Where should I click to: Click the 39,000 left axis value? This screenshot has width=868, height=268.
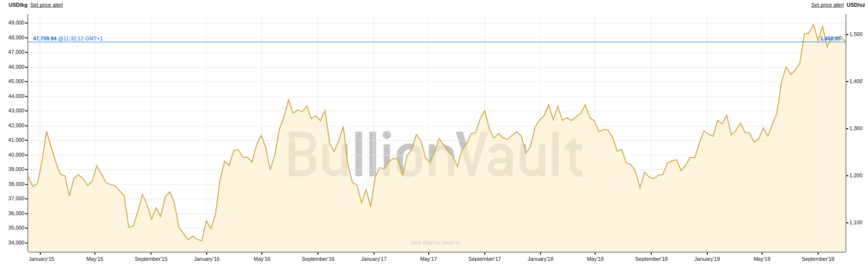coord(16,169)
